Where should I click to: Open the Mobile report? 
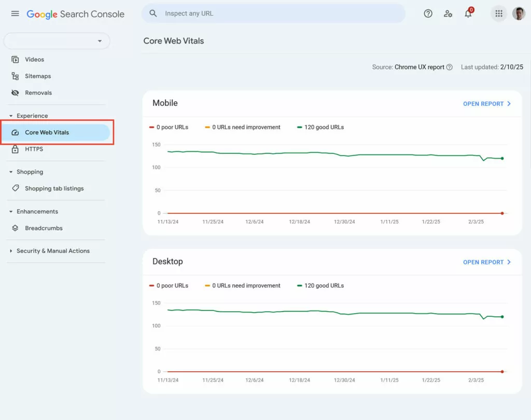(486, 104)
